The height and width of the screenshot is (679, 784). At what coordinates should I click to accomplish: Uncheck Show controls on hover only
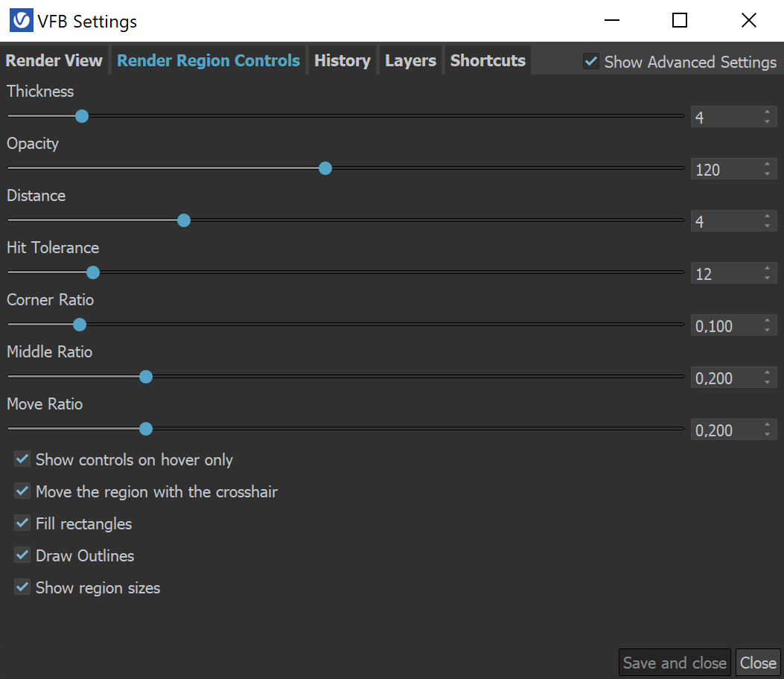pyautogui.click(x=22, y=459)
